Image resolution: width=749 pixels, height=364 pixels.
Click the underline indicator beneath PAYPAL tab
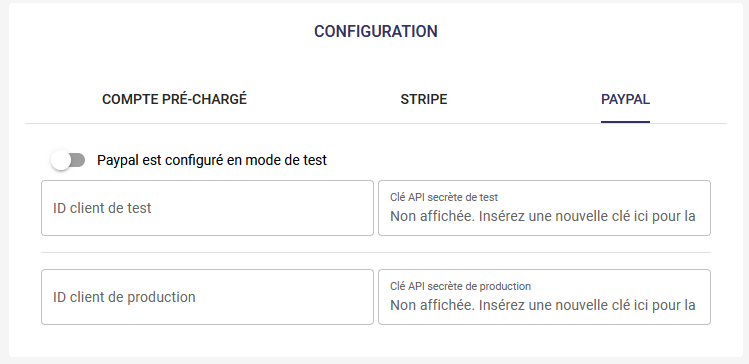click(625, 122)
